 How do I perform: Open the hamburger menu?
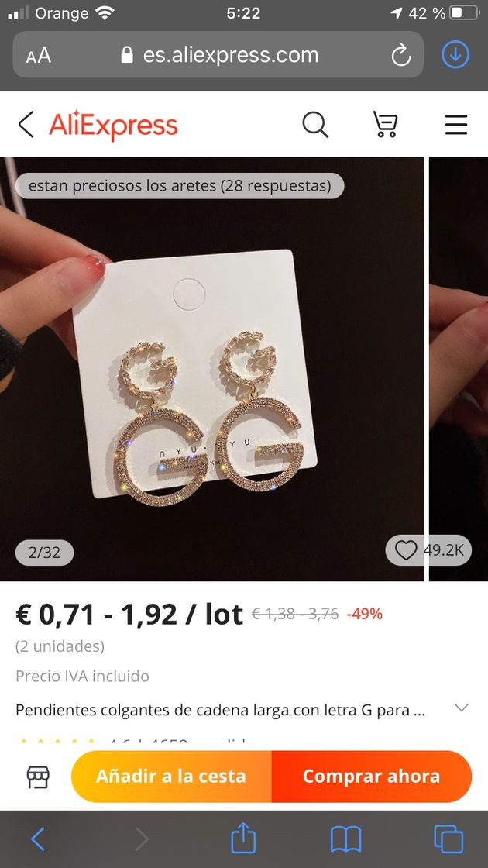click(456, 125)
